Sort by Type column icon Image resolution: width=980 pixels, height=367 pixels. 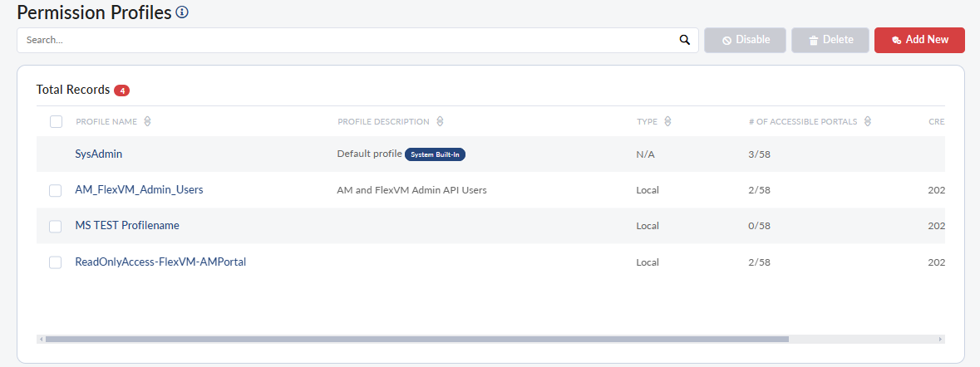click(x=668, y=122)
